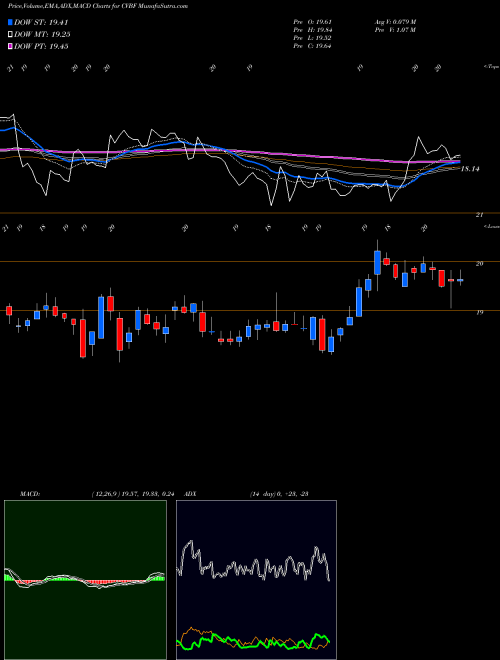Image resolution: width=500 pixels, height=660 pixels.
Task: Click the 'Pre H: 19.84' high value
Action: coord(313,30)
